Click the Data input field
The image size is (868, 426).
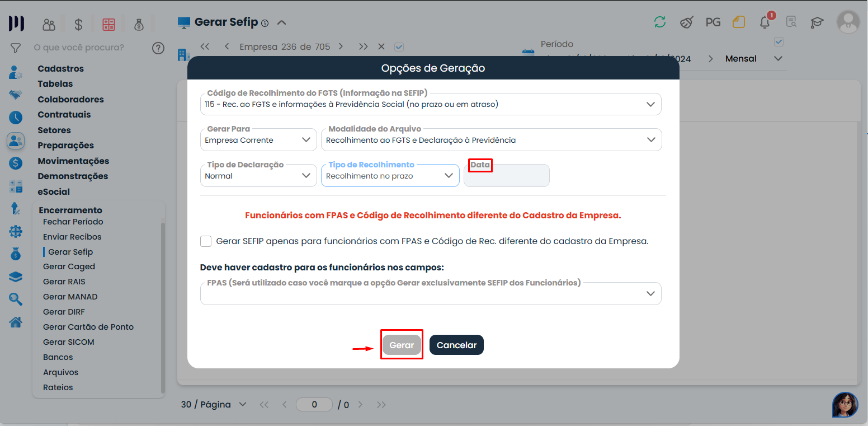[507, 176]
